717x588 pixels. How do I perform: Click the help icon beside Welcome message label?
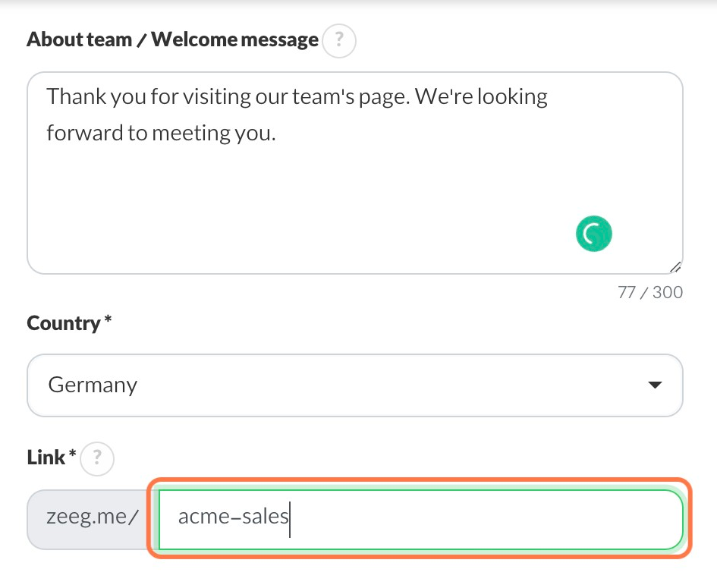[339, 41]
